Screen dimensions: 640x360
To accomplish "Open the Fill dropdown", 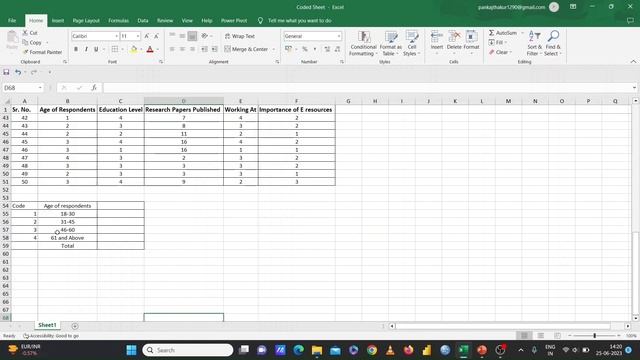I will click(x=498, y=42).
